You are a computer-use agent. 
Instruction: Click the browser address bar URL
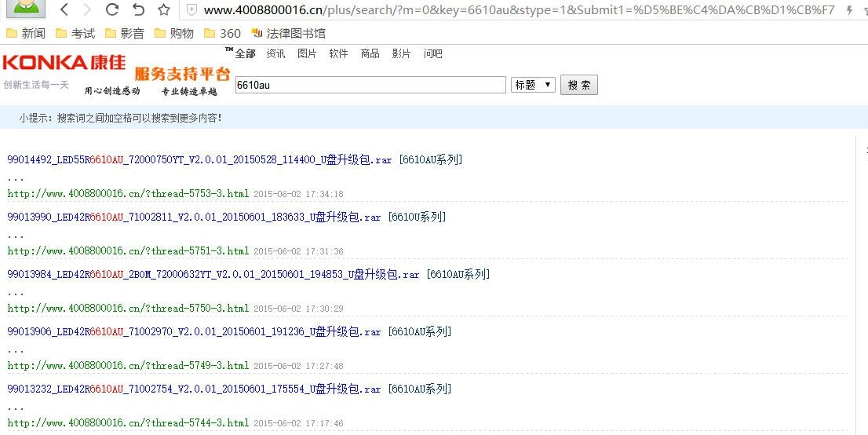(x=519, y=10)
